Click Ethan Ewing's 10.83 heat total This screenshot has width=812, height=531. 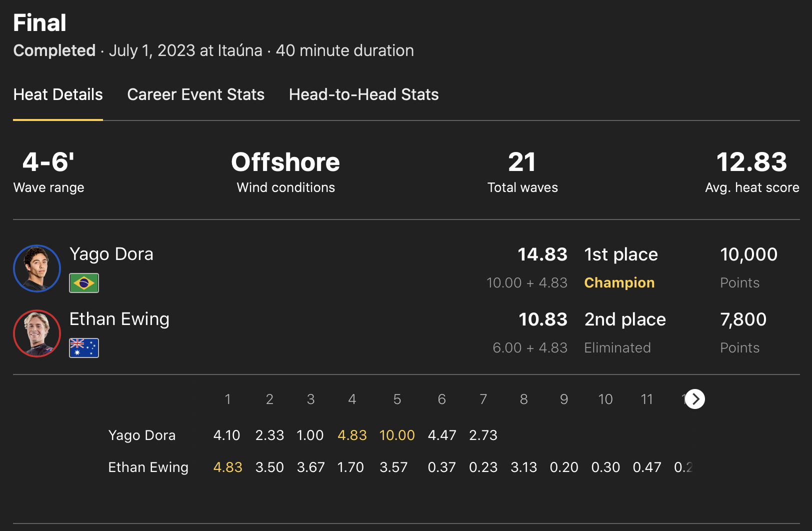(542, 319)
